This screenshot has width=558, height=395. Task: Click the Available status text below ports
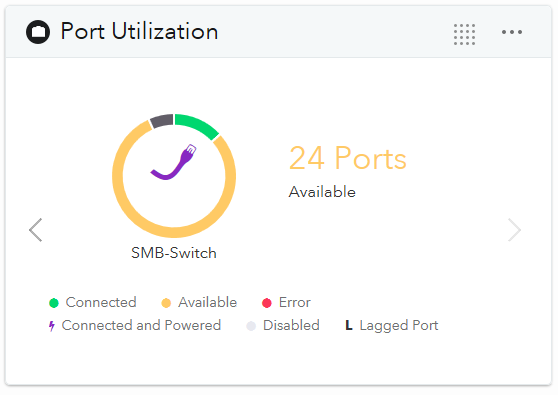pos(322,192)
